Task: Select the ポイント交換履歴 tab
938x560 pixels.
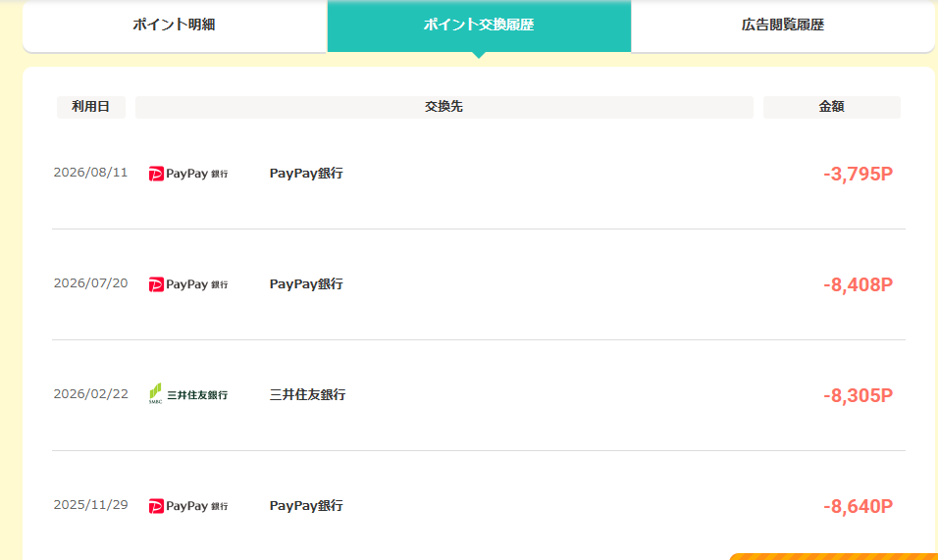Action: [479, 25]
